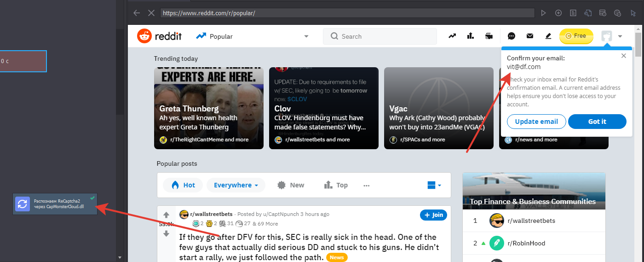This screenshot has width=644, height=262.
Task: Sort posts by Top
Action: click(336, 185)
